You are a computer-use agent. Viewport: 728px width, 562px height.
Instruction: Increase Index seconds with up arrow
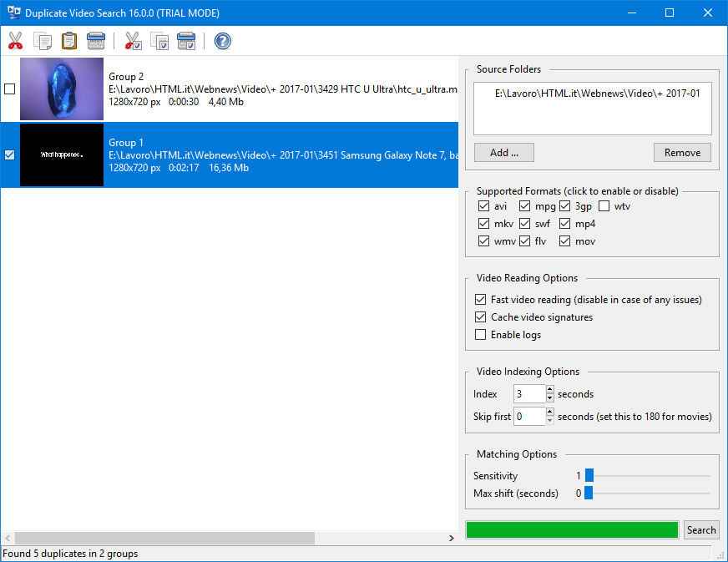click(x=550, y=389)
